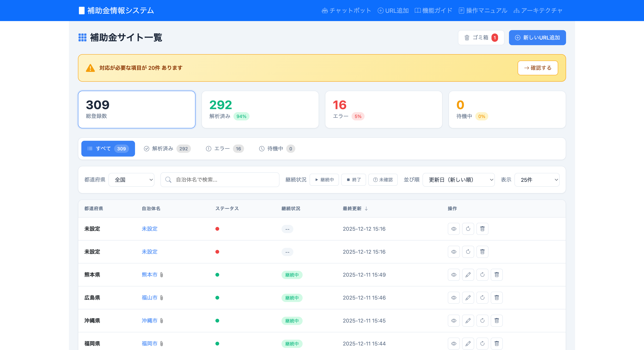Enable the 未確認 status filter
This screenshot has height=350, width=644.
click(x=383, y=180)
